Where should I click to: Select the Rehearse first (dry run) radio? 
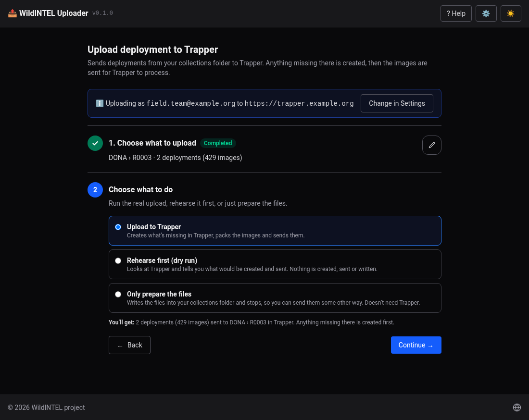[x=118, y=261]
